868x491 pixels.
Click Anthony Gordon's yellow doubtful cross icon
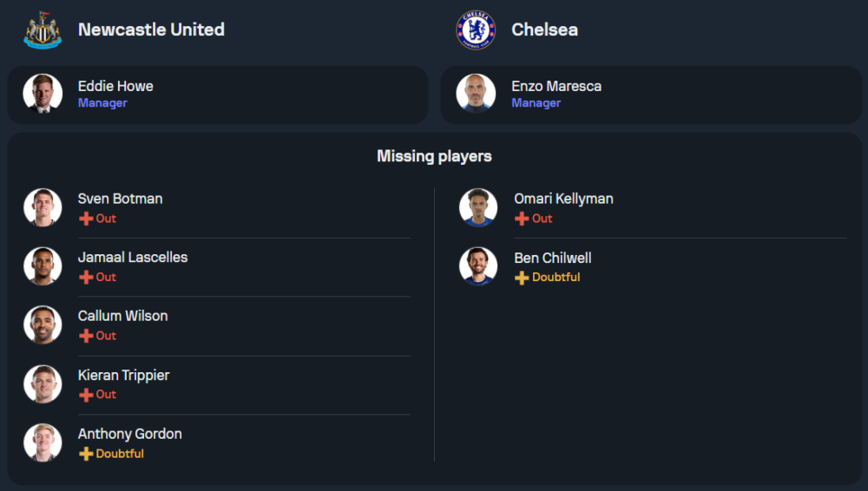(86, 454)
